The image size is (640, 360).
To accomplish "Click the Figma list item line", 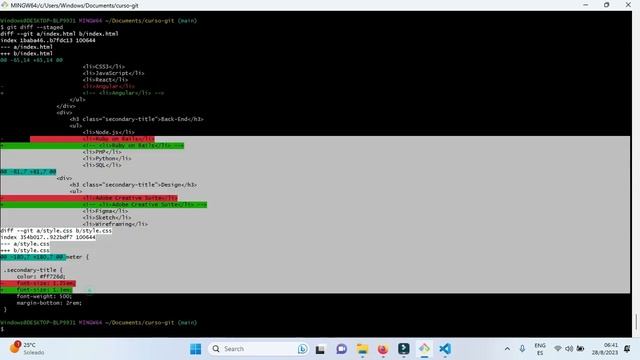I will pos(105,211).
